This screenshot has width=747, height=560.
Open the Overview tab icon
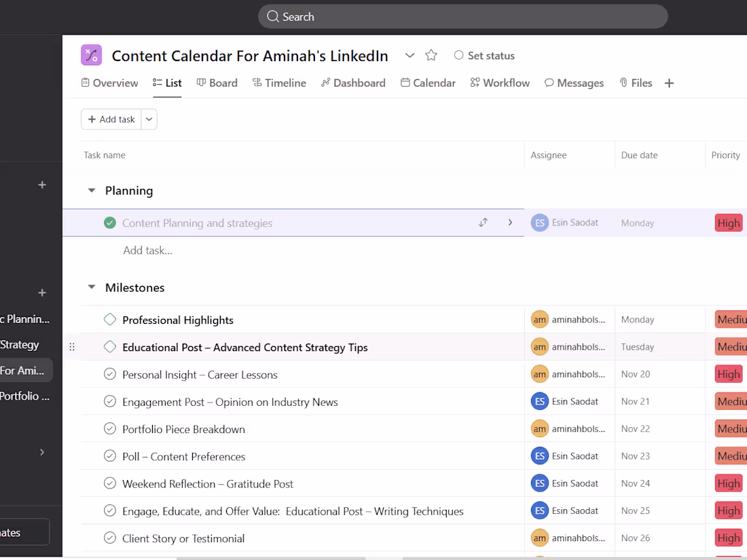pos(85,82)
